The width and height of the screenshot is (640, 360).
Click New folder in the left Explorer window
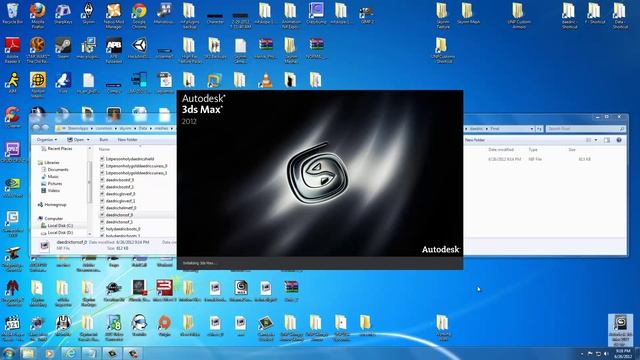coord(127,140)
